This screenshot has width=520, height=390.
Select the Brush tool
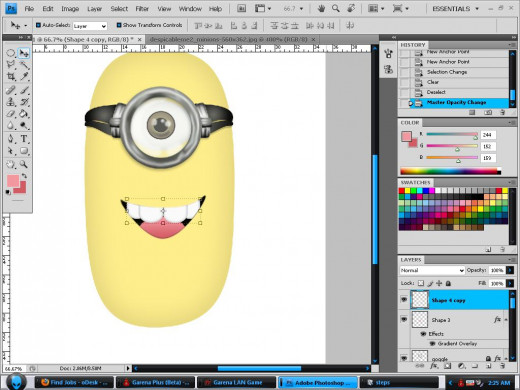(24, 90)
